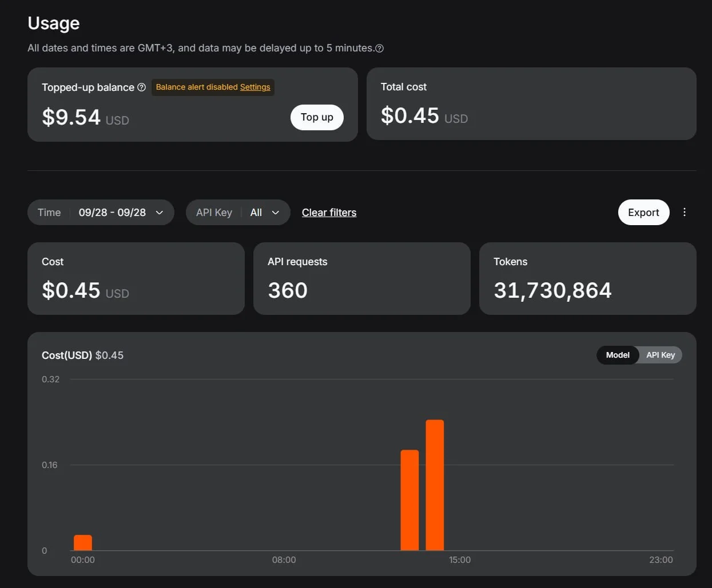The height and width of the screenshot is (588, 712).
Task: Open the Time date range dropdown
Action: click(x=101, y=212)
